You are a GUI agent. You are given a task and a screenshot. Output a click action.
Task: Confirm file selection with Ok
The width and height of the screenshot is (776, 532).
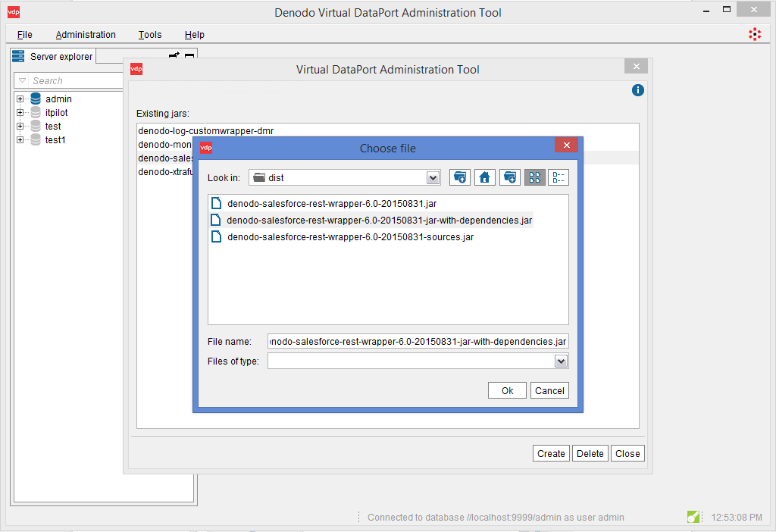click(507, 390)
